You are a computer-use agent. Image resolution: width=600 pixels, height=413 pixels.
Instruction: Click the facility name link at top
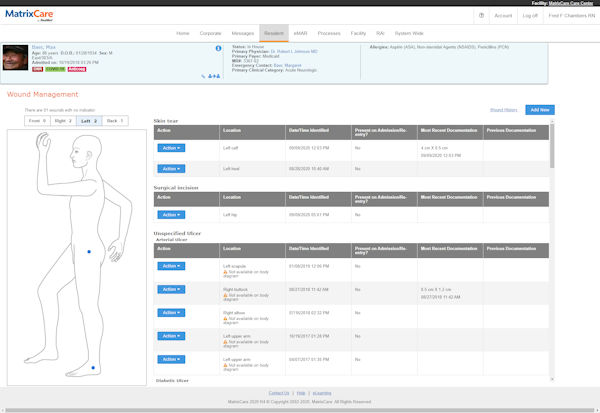pos(571,3)
